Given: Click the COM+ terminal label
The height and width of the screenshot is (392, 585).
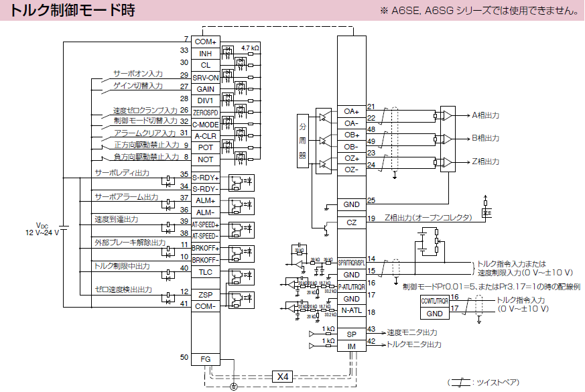Looking at the screenshot, I should [205, 42].
